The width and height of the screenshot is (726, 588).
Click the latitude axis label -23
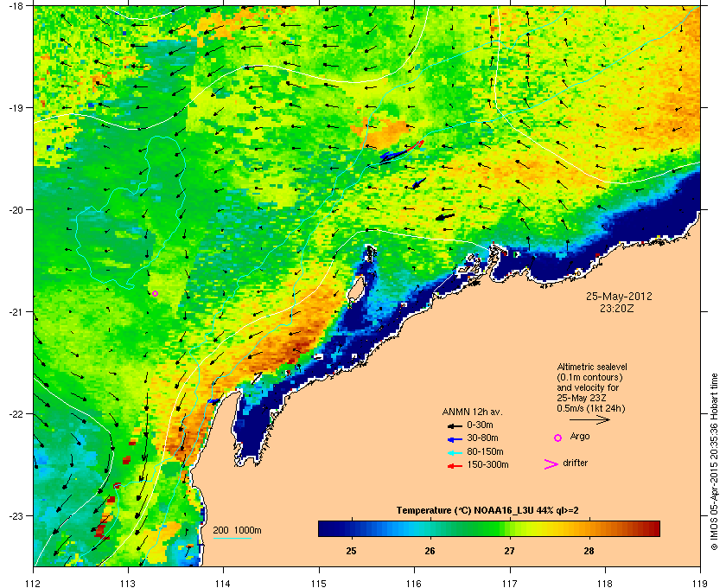pyautogui.click(x=16, y=515)
